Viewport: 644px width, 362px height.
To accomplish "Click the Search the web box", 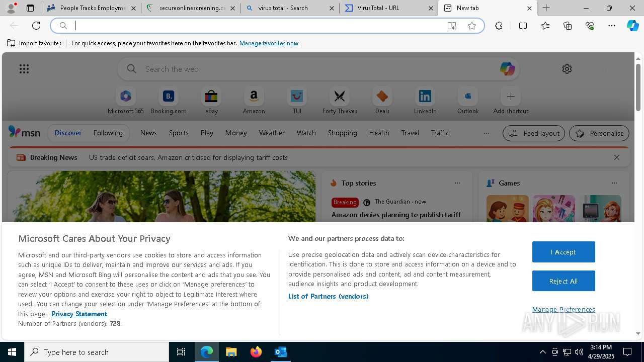I will click(318, 69).
